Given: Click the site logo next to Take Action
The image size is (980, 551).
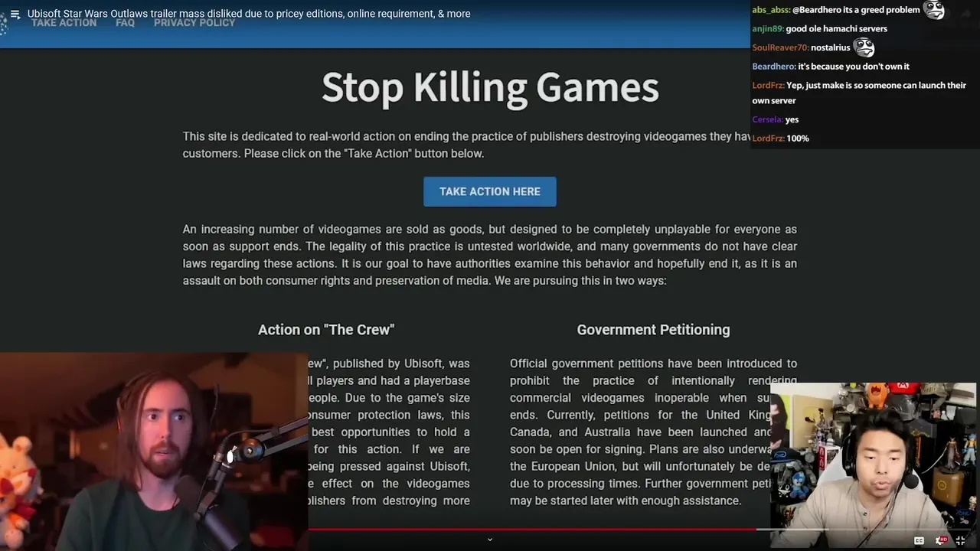Looking at the screenshot, I should point(4,23).
